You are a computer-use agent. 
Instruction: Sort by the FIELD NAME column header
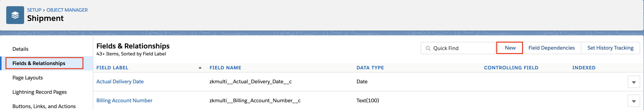tap(225, 68)
